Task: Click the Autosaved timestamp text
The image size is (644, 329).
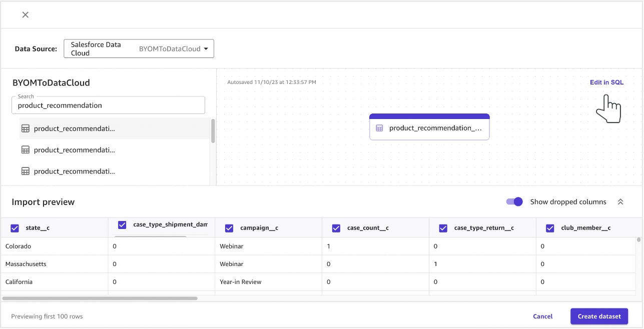Action: point(272,82)
